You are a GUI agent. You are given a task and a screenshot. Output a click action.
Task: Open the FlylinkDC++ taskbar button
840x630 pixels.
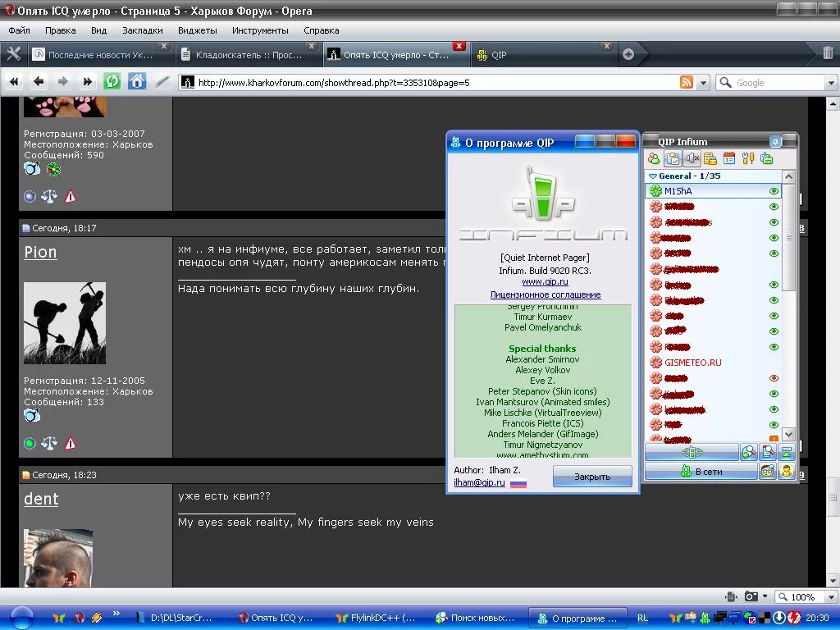[x=376, y=619]
